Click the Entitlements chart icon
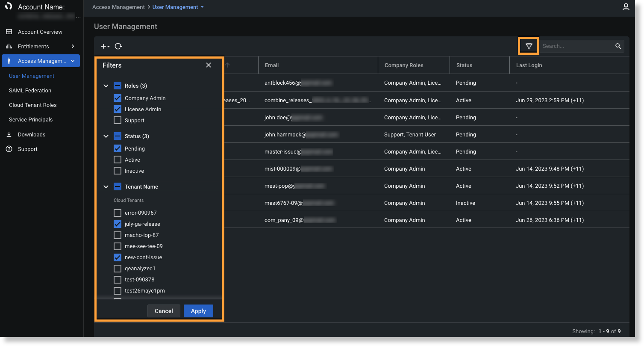The height and width of the screenshot is (346, 644). tap(9, 46)
